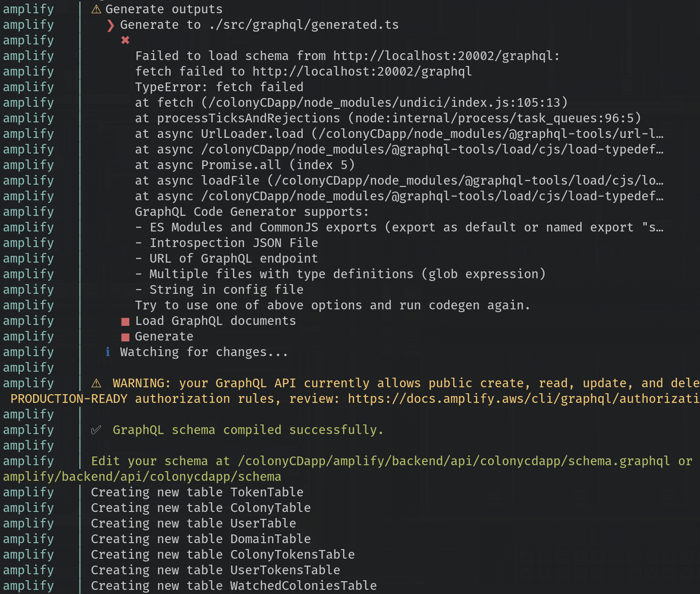
Task: Click 'ES Modules and CommonJS exports' line
Action: click(x=399, y=227)
